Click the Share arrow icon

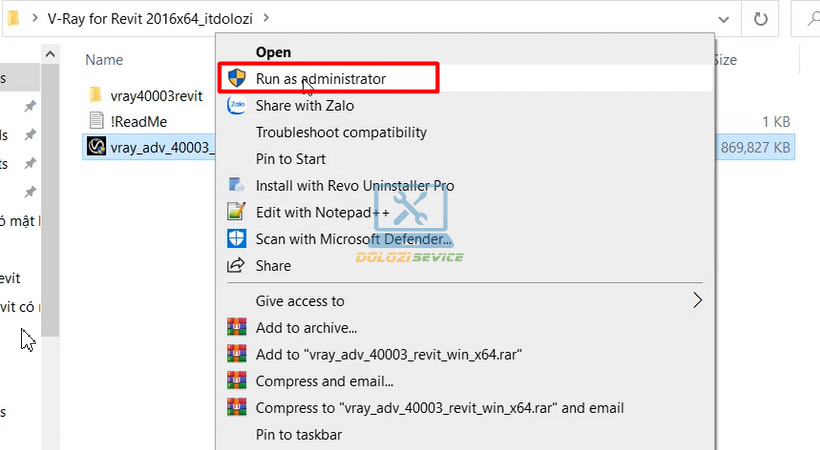pos(237,266)
